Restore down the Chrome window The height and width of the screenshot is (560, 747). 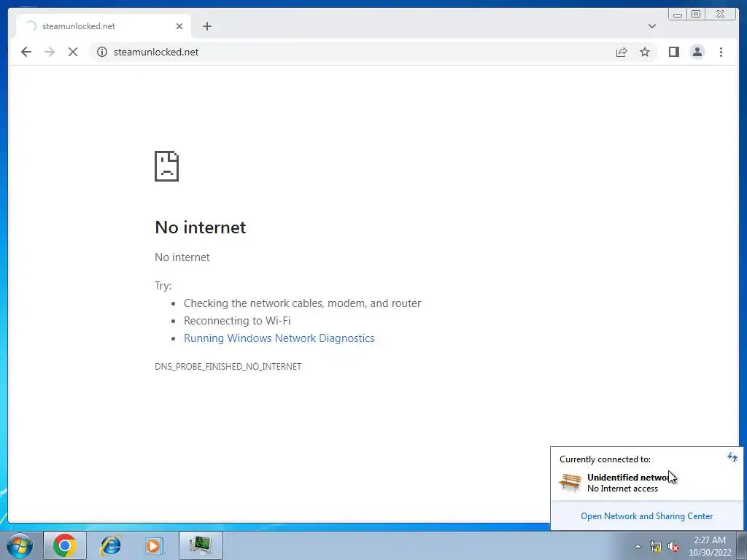click(695, 15)
